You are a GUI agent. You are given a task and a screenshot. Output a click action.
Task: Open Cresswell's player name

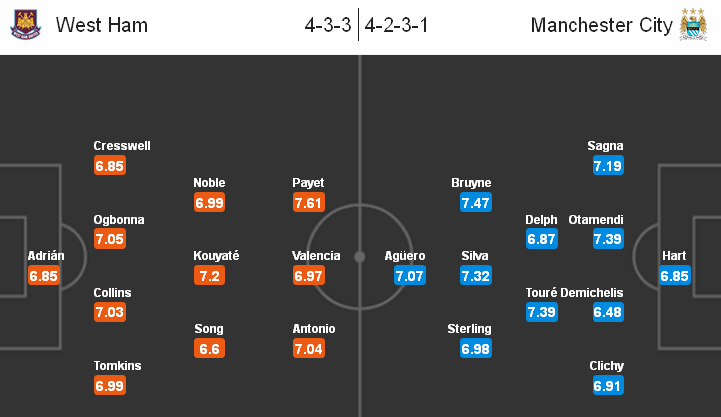tap(122, 146)
